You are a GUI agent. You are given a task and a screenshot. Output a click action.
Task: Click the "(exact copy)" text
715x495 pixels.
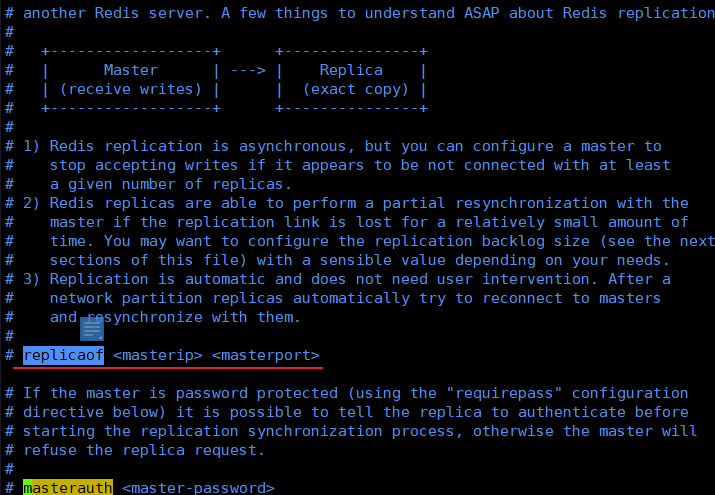(x=351, y=89)
